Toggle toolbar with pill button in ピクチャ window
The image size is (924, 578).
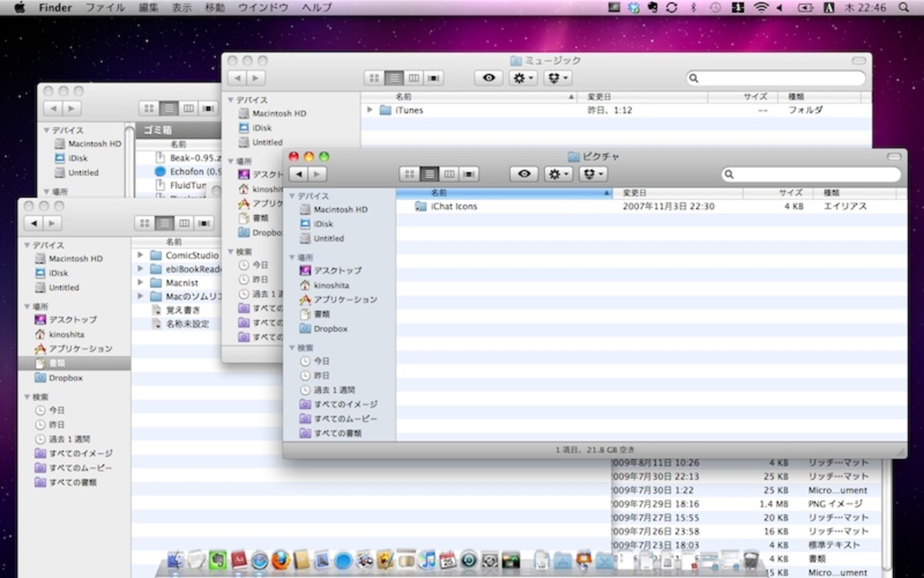coord(893,156)
